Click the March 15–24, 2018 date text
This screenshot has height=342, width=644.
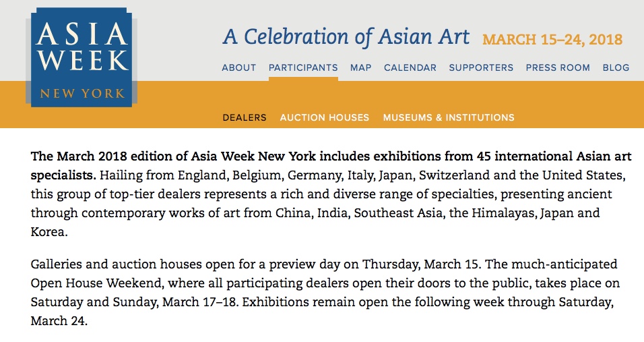pos(552,39)
